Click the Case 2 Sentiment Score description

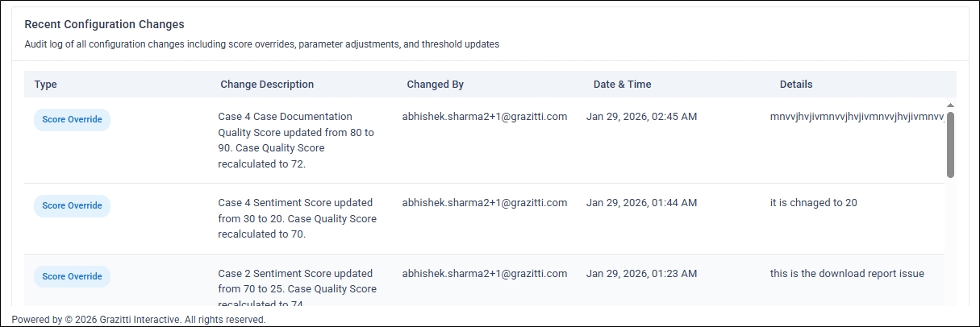[x=297, y=288]
